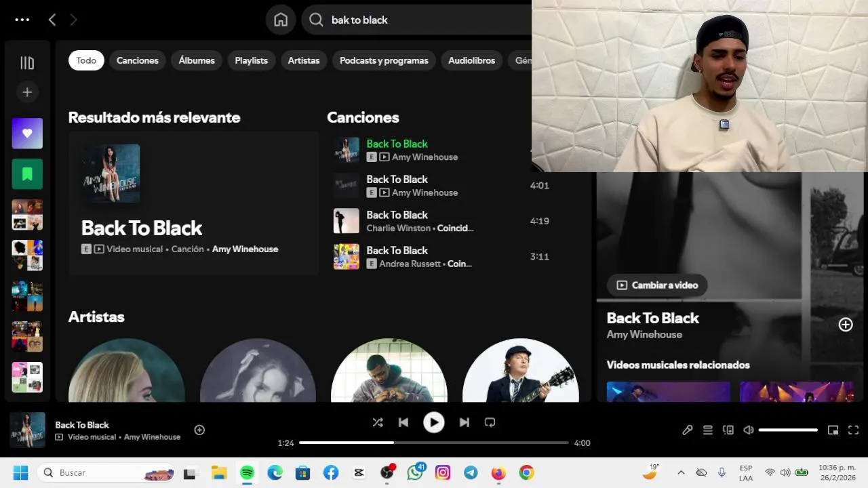Select the Artistas filter chip
The width and height of the screenshot is (868, 488).
coord(304,60)
